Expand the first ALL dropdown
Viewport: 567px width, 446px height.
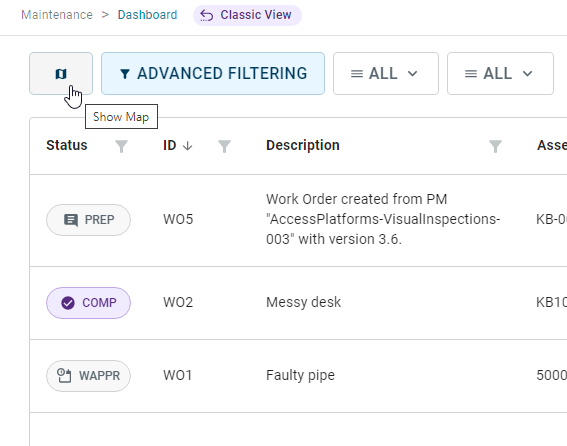coord(386,73)
